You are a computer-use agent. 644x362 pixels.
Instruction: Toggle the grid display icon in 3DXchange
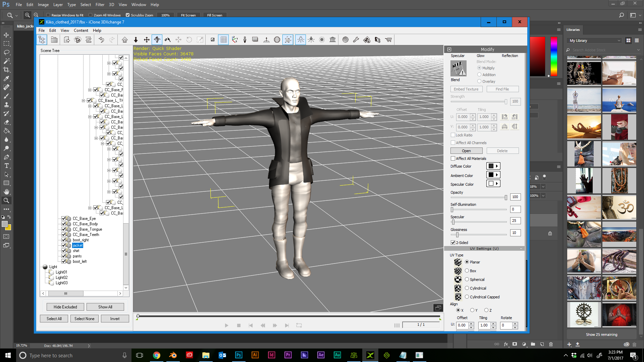[223, 40]
